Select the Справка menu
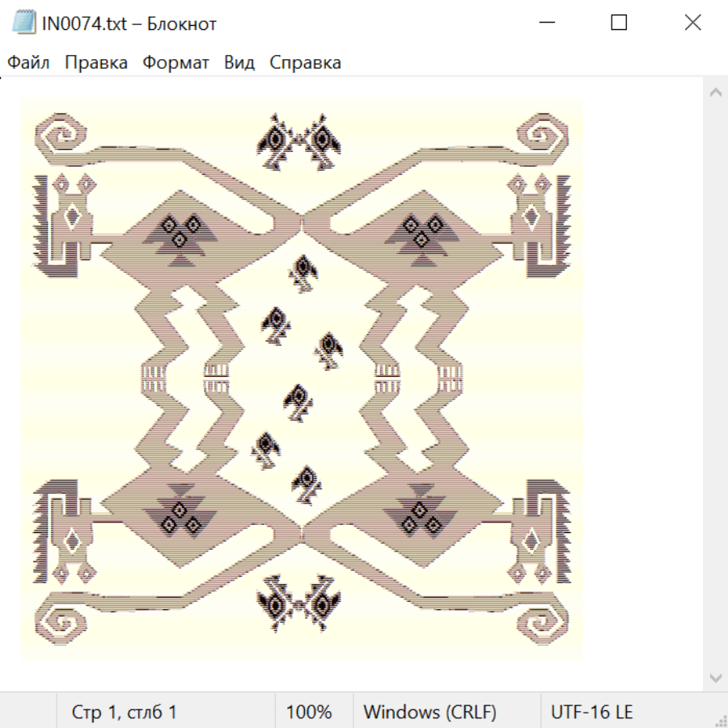Image resolution: width=728 pixels, height=728 pixels. click(x=305, y=62)
